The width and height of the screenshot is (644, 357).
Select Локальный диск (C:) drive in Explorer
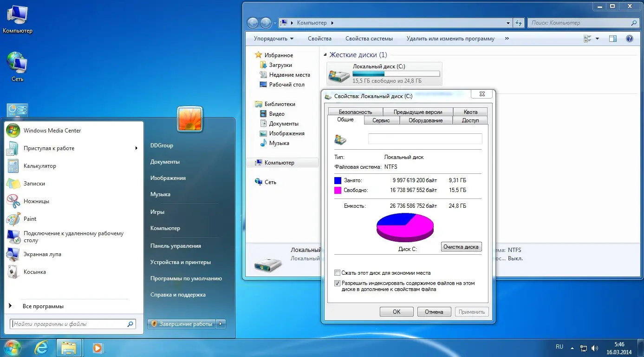[x=384, y=74]
